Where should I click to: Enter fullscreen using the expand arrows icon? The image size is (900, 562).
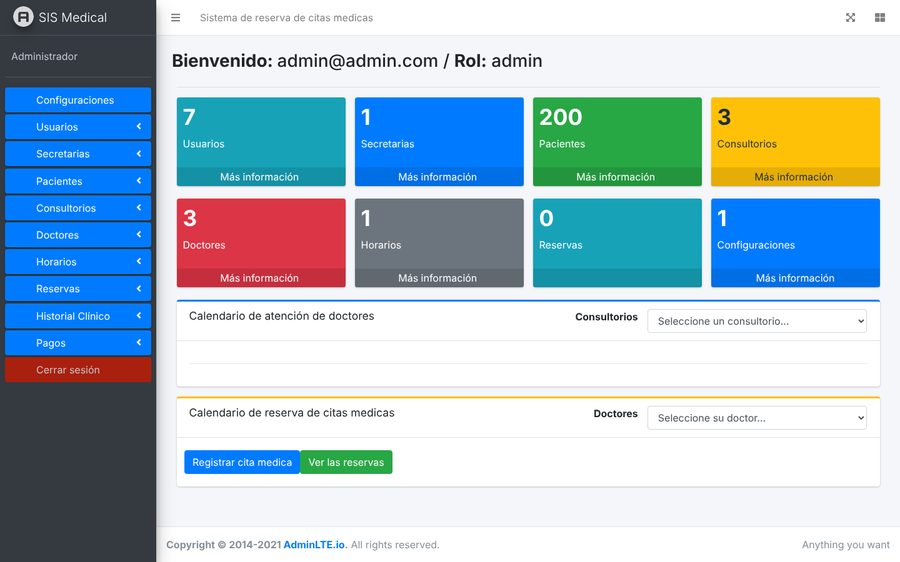coord(850,18)
